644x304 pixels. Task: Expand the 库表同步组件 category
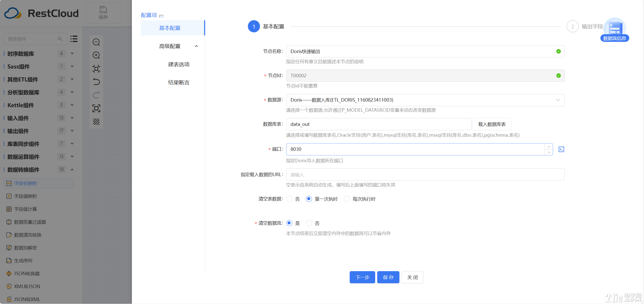(x=72, y=144)
